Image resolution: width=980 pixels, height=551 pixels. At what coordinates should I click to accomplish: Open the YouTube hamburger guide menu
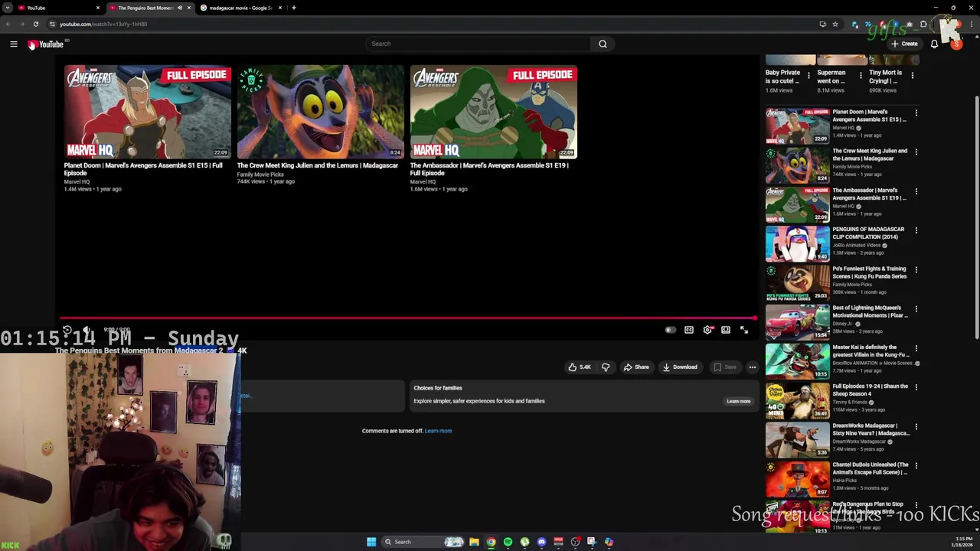(14, 44)
